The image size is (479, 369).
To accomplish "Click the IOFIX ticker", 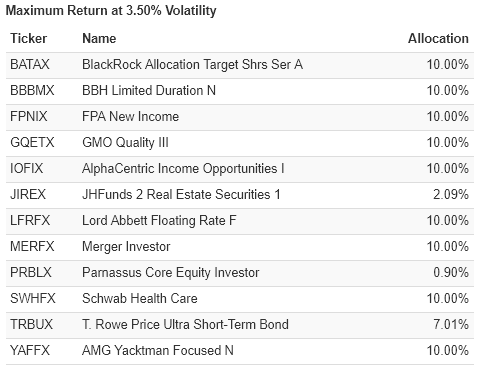I will point(27,168).
